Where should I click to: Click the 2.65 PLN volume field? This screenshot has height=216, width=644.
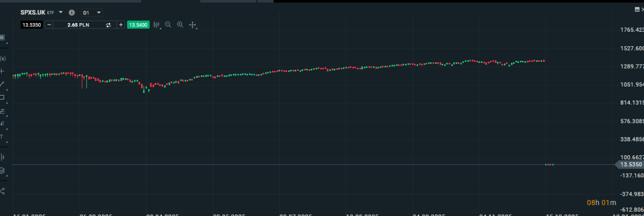78,25
